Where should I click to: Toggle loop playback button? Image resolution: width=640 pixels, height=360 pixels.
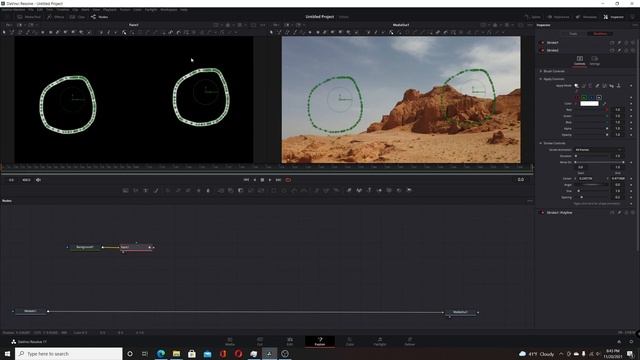tap(288, 180)
